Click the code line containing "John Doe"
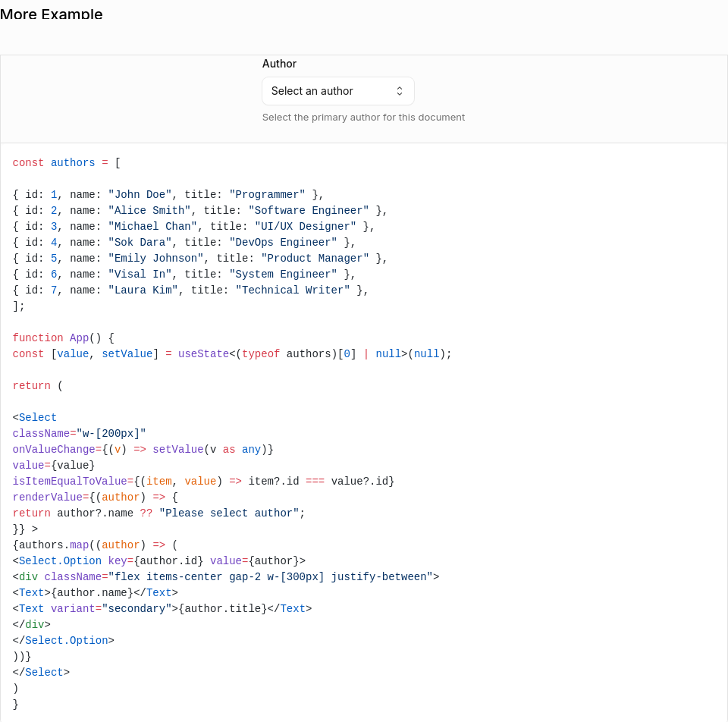Viewport: 728px width, 722px height. coord(168,195)
